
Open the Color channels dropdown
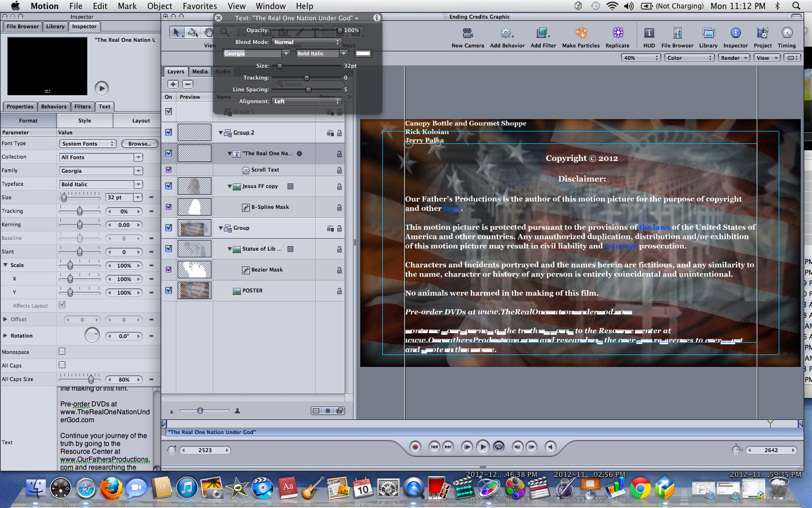point(689,58)
